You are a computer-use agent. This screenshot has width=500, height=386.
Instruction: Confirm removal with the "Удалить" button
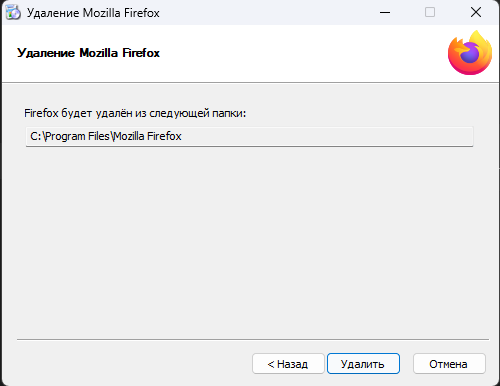tap(363, 364)
